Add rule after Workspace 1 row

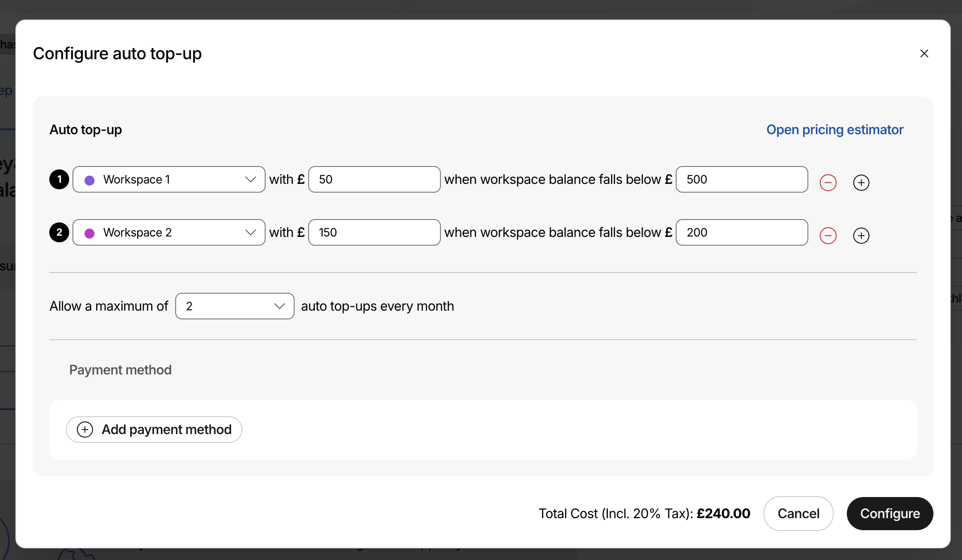click(x=861, y=183)
